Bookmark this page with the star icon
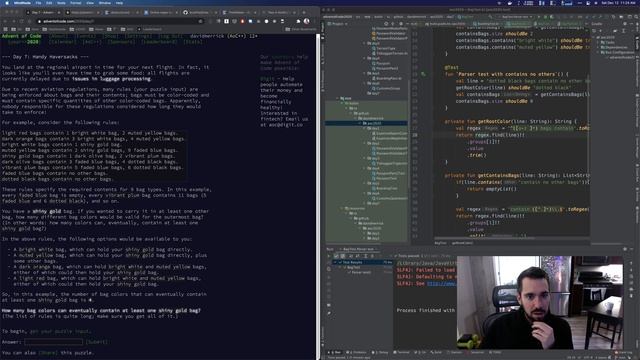 [200, 21]
